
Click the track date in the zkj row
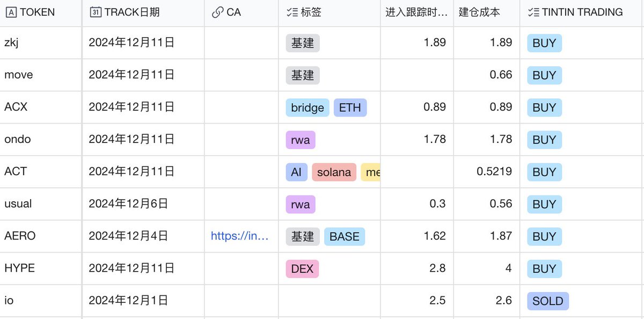point(132,43)
